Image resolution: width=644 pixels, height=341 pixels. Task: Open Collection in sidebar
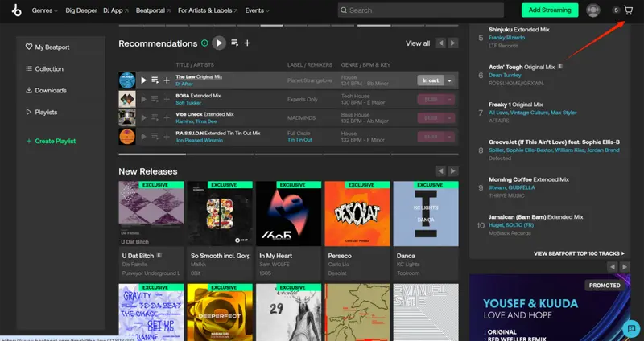point(44,69)
